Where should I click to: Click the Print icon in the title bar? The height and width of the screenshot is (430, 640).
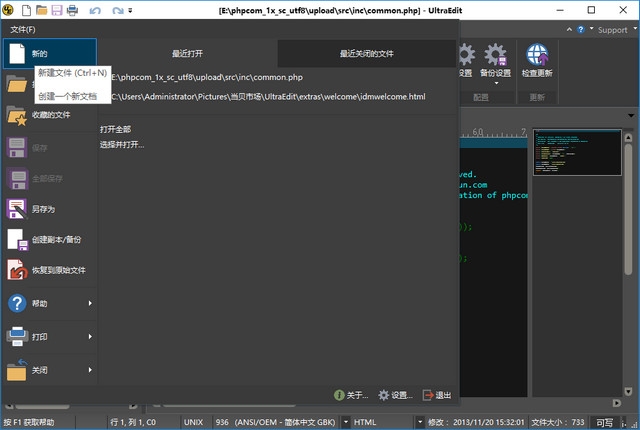(x=72, y=10)
